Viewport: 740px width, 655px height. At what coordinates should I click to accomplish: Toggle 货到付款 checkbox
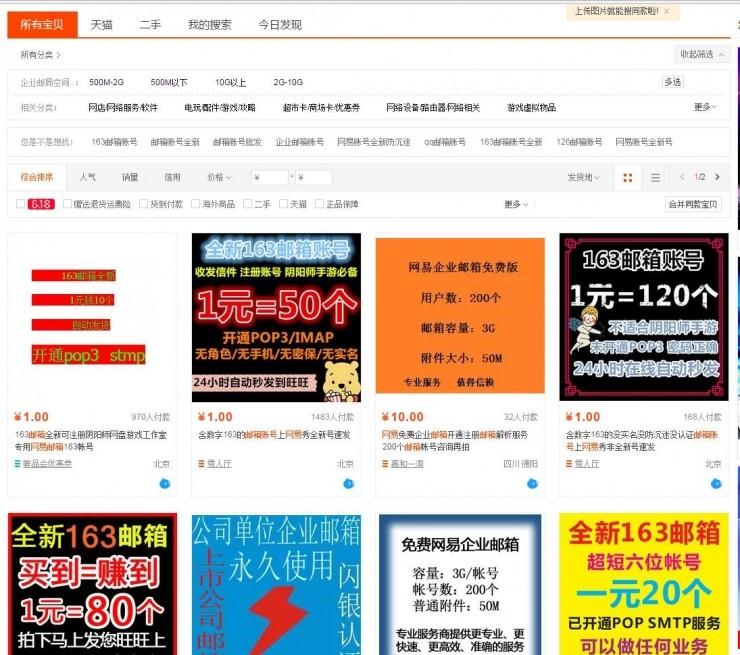click(x=143, y=204)
